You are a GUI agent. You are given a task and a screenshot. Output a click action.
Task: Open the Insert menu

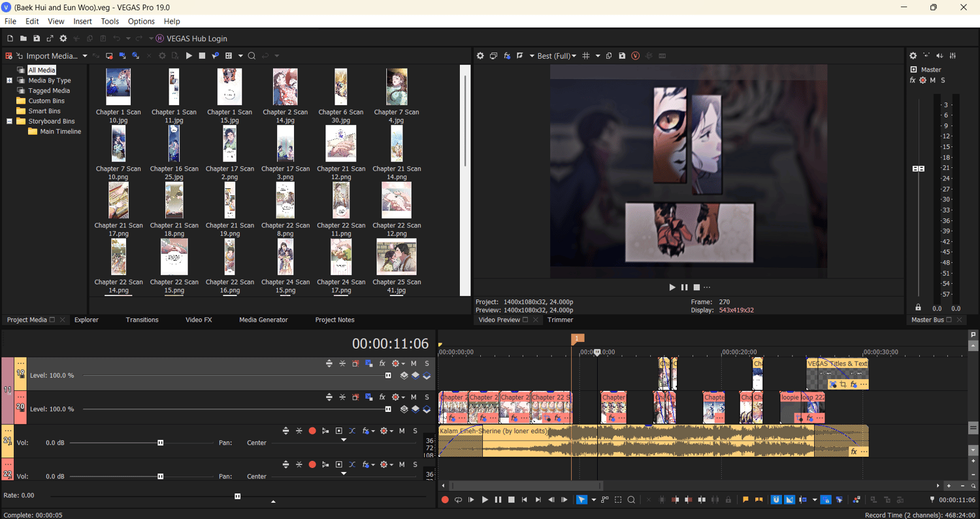click(x=83, y=22)
